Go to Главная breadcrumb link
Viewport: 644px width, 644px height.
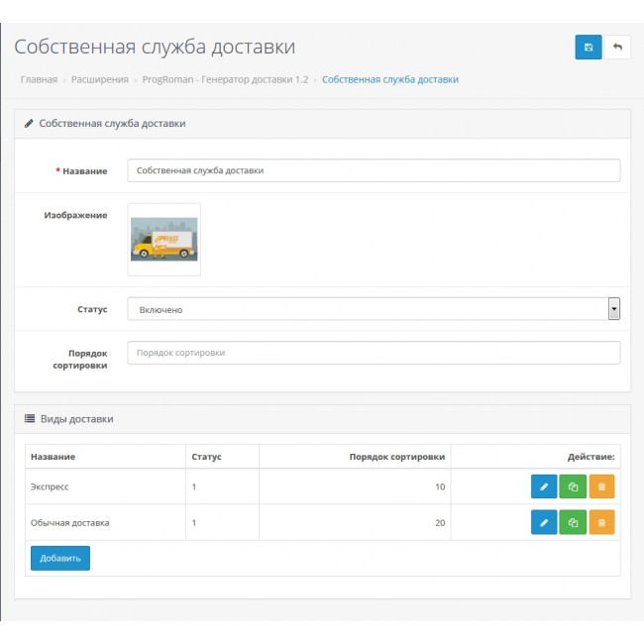pos(39,79)
